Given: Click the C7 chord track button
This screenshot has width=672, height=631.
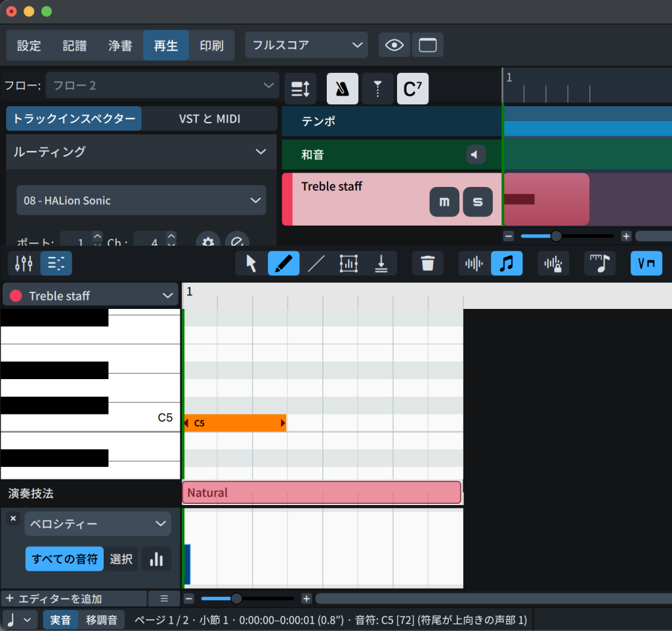Looking at the screenshot, I should pyautogui.click(x=412, y=89).
